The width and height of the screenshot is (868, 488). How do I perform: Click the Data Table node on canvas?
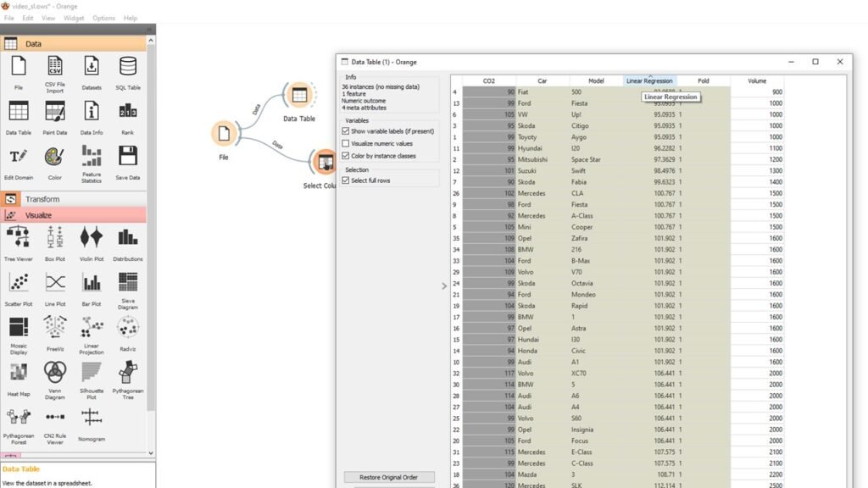[x=299, y=95]
